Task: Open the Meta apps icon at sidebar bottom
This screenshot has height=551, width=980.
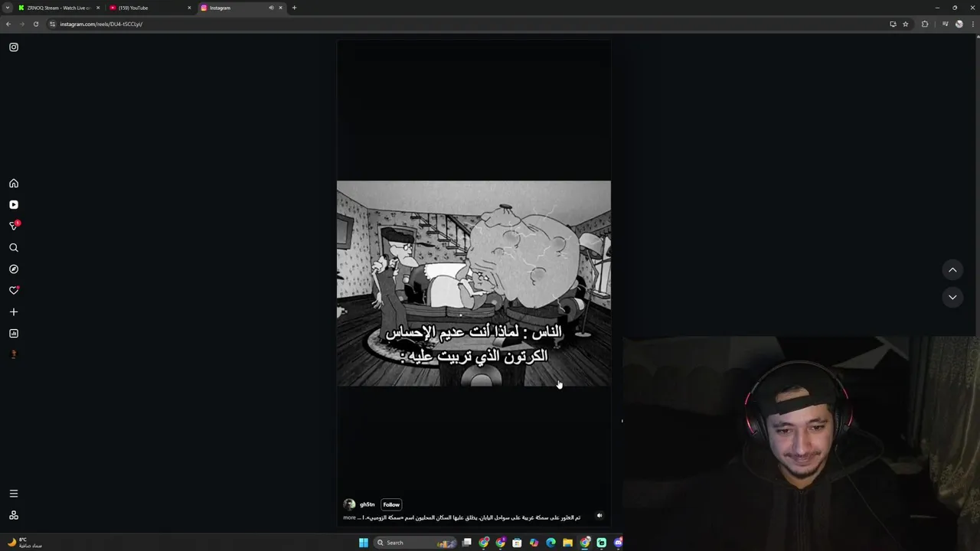Action: click(x=14, y=515)
